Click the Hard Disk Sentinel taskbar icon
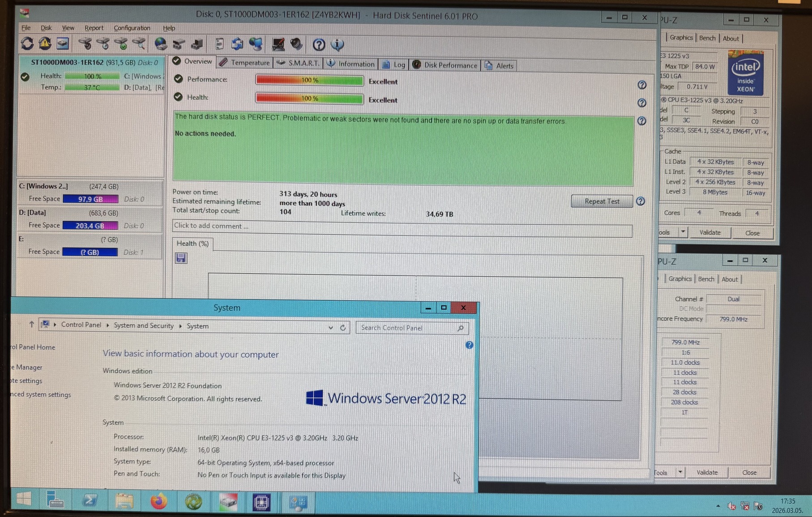 (x=228, y=502)
